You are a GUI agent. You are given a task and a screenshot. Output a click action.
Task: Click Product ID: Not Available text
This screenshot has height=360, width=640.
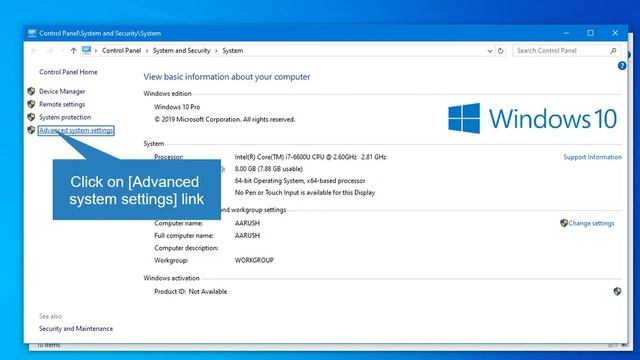coord(191,291)
